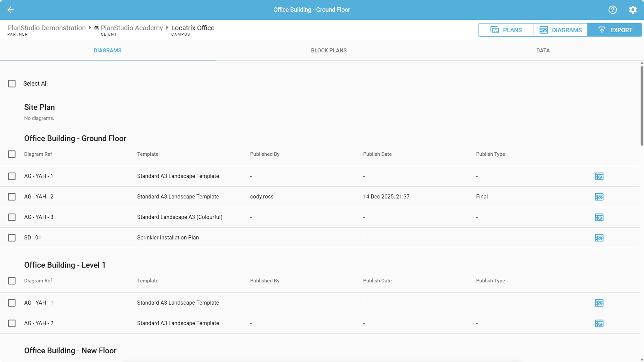Open diagram view icon for SD - 01
The image size is (644, 362).
599,238
